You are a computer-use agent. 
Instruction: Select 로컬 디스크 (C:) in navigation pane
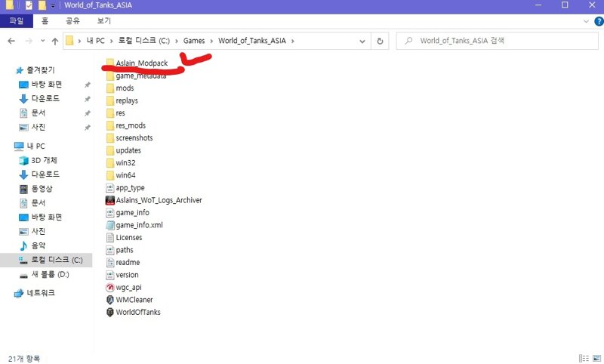click(56, 260)
